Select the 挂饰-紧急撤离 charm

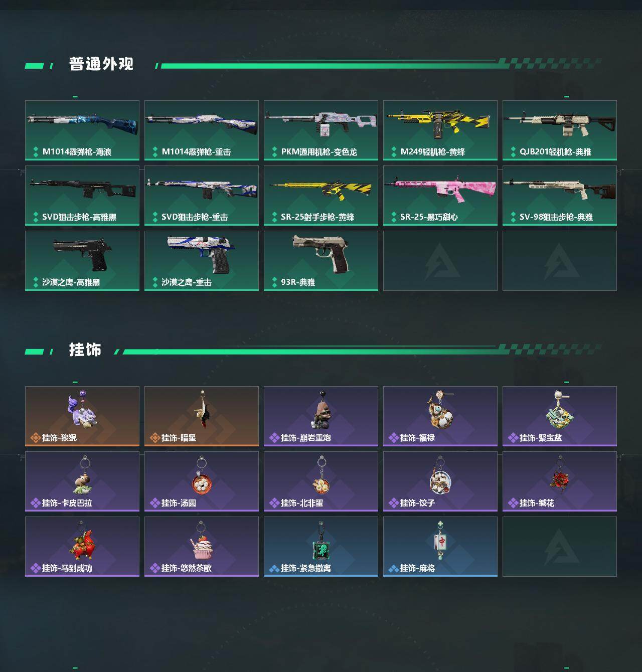click(321, 547)
